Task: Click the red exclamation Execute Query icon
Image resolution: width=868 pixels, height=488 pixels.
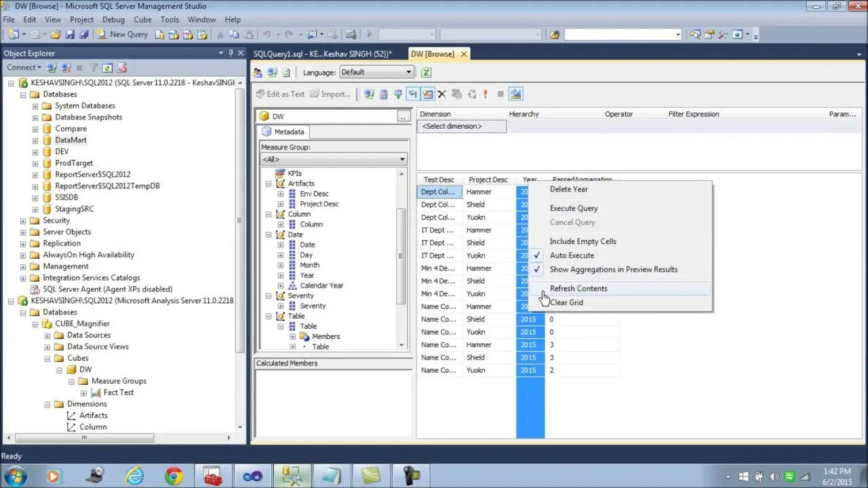Action: point(485,94)
